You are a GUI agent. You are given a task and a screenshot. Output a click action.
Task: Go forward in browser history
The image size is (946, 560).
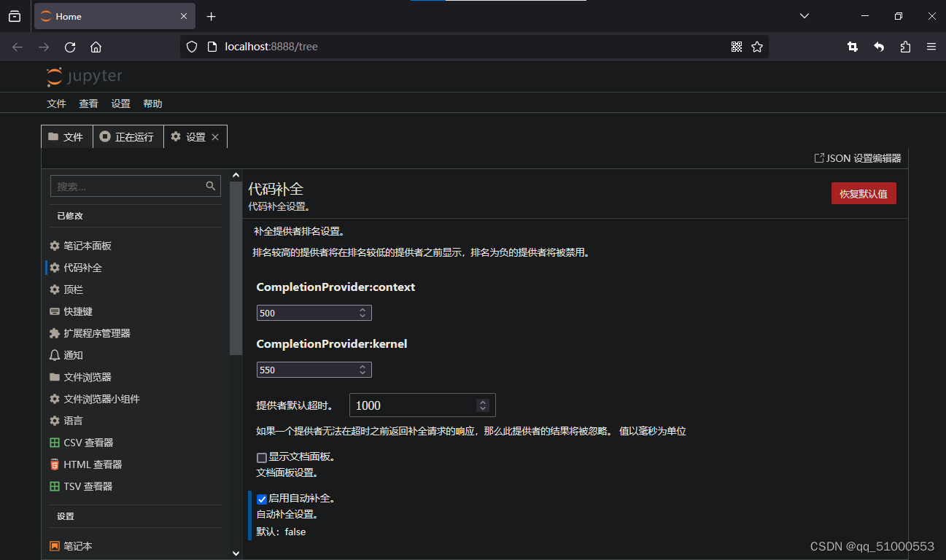(x=44, y=47)
